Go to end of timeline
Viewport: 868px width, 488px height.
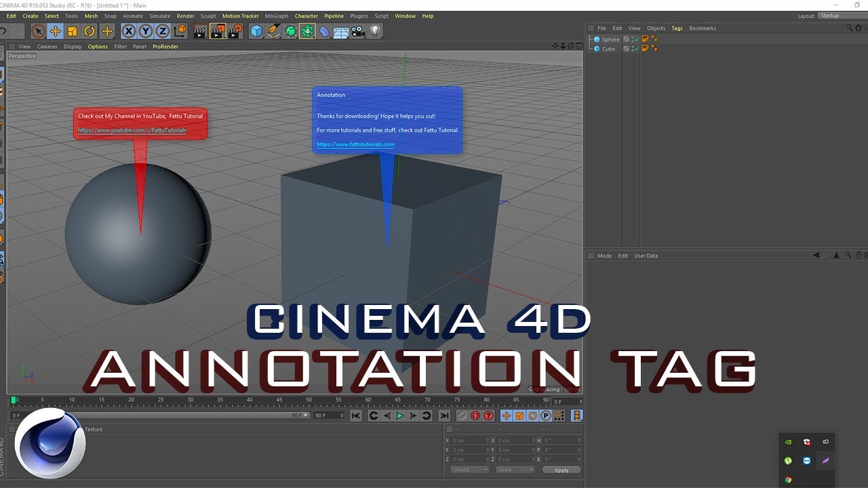(x=444, y=415)
